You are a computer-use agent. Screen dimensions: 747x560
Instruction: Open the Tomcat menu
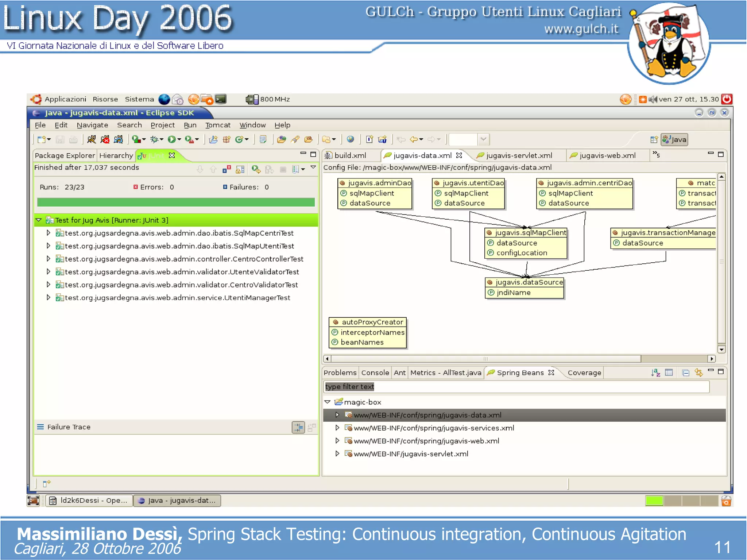click(x=218, y=125)
